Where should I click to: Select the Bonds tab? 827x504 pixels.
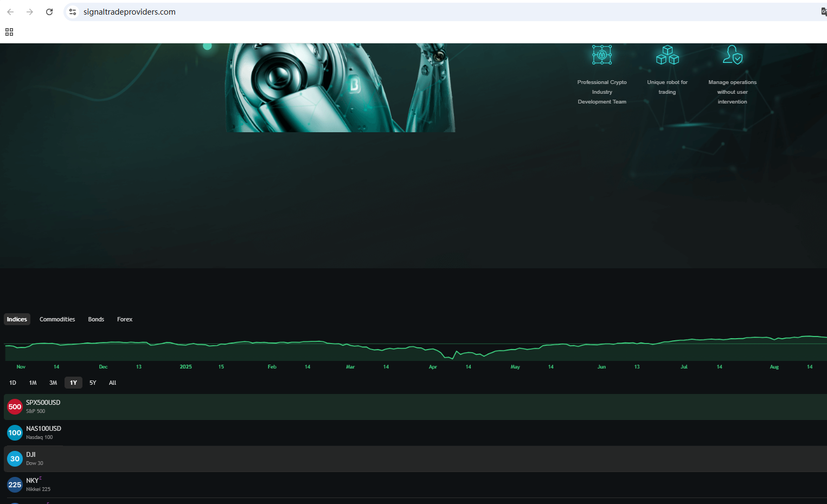tap(96, 319)
